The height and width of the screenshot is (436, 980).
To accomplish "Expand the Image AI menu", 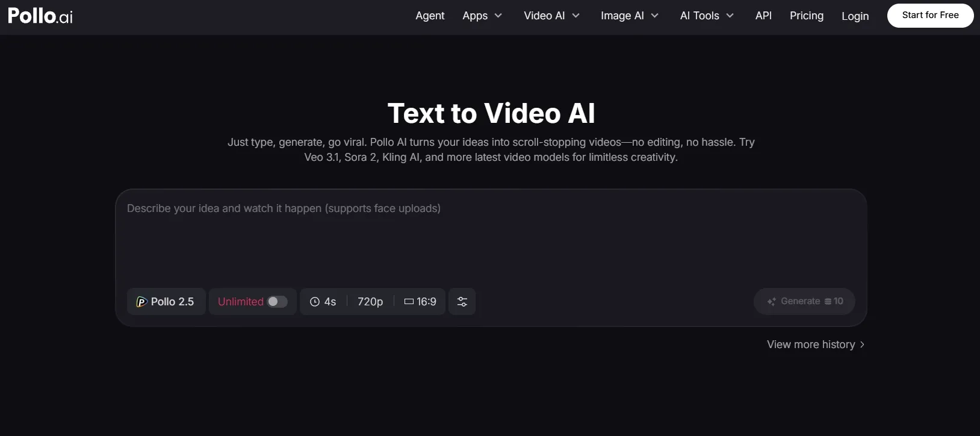I will [630, 16].
